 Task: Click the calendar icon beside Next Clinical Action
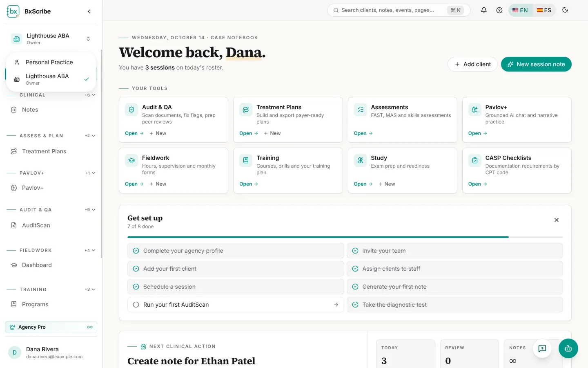pos(143,347)
